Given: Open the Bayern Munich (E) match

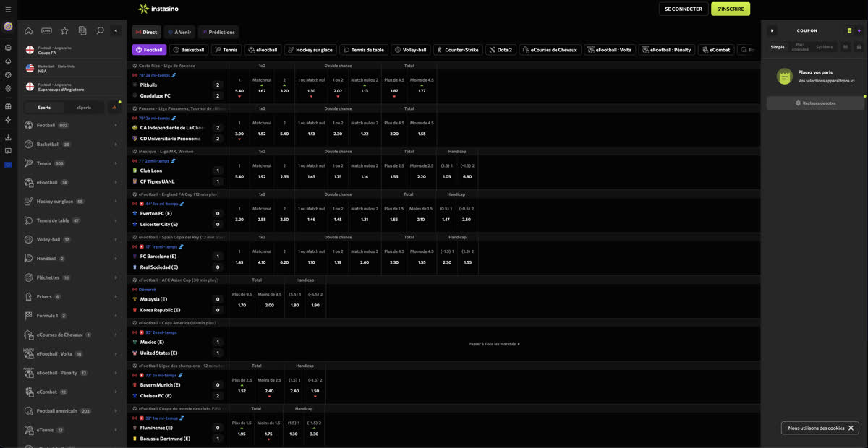Looking at the screenshot, I should [161, 385].
